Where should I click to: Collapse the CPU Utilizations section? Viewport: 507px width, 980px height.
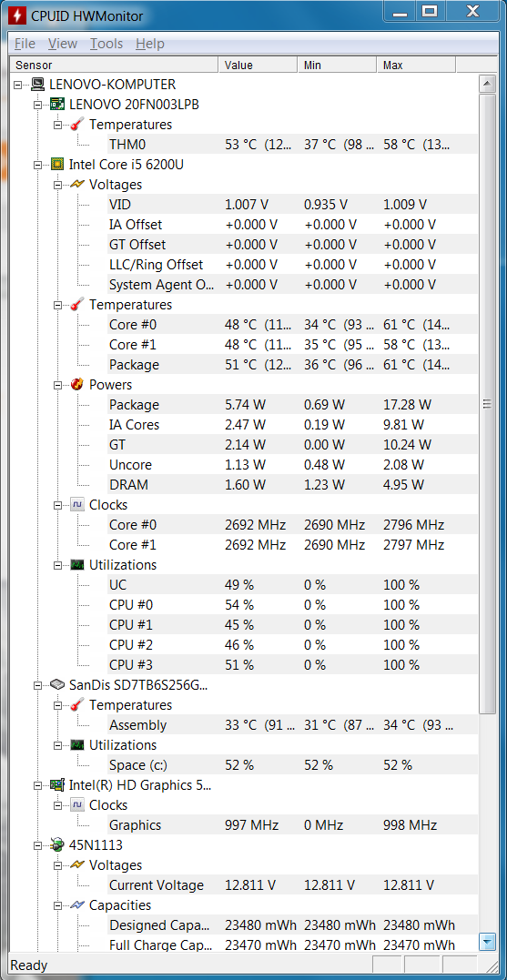point(57,565)
